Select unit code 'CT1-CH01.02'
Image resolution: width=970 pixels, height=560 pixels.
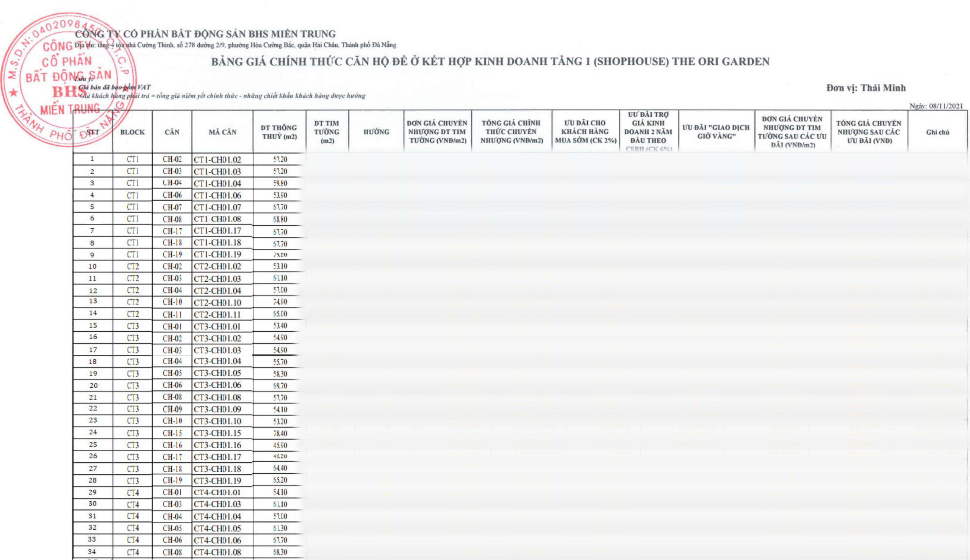pos(217,160)
